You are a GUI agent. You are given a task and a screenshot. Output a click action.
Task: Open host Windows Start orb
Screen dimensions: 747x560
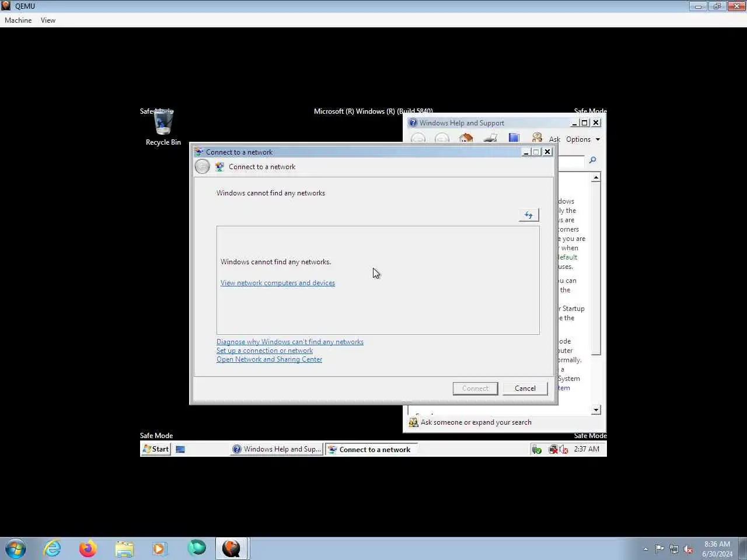pos(16,548)
